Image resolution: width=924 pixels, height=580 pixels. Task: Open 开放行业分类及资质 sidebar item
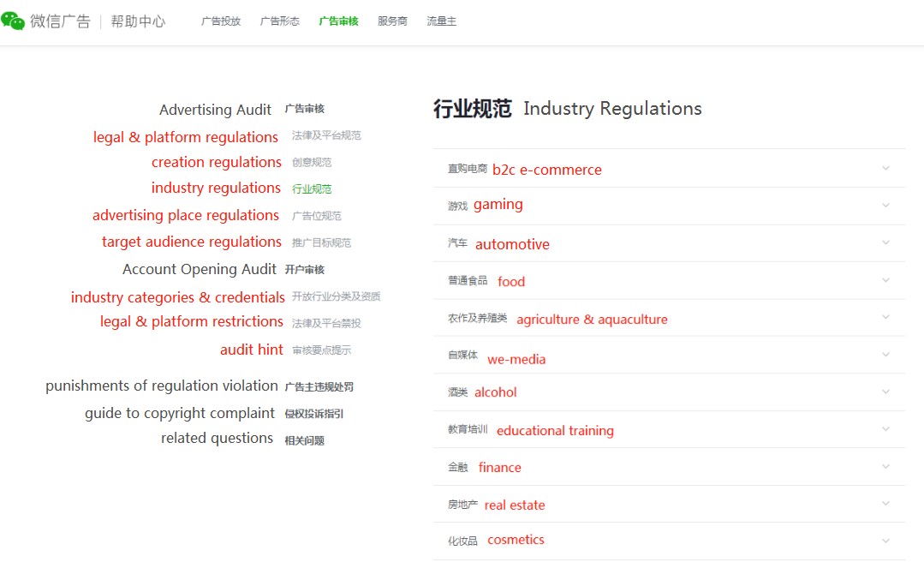pyautogui.click(x=336, y=296)
